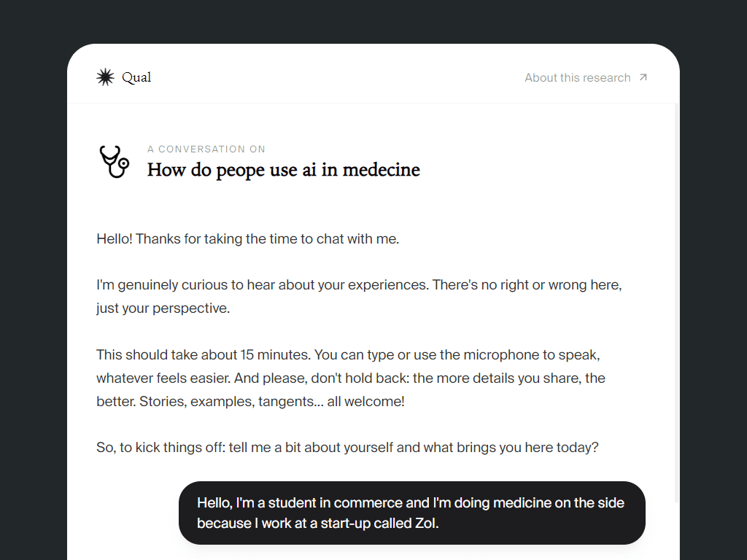747x560 pixels.
Task: Click the Qual brand name text
Action: 136,77
